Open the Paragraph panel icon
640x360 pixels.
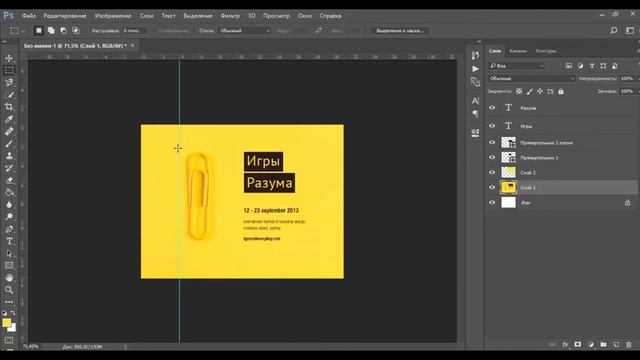[475, 114]
